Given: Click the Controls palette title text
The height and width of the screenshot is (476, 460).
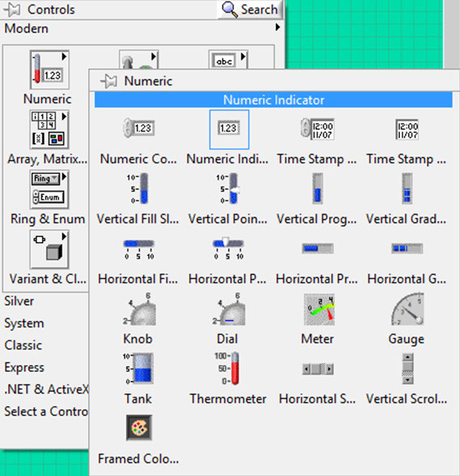Looking at the screenshot, I should [x=51, y=10].
